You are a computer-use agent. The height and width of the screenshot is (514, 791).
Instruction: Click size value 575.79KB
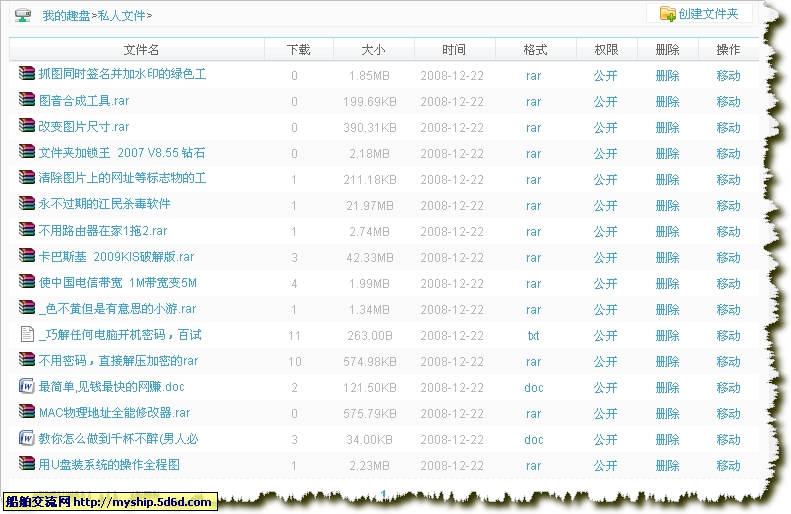point(370,414)
